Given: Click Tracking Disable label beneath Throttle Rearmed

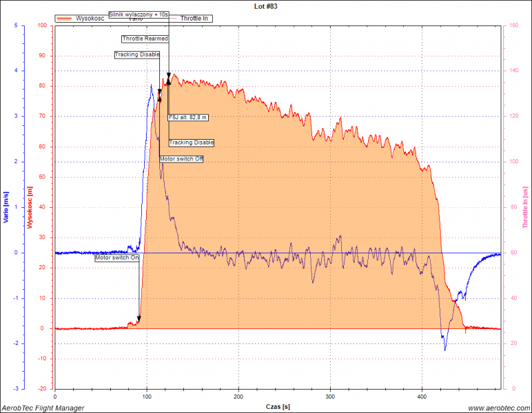Looking at the screenshot, I should click(x=137, y=54).
